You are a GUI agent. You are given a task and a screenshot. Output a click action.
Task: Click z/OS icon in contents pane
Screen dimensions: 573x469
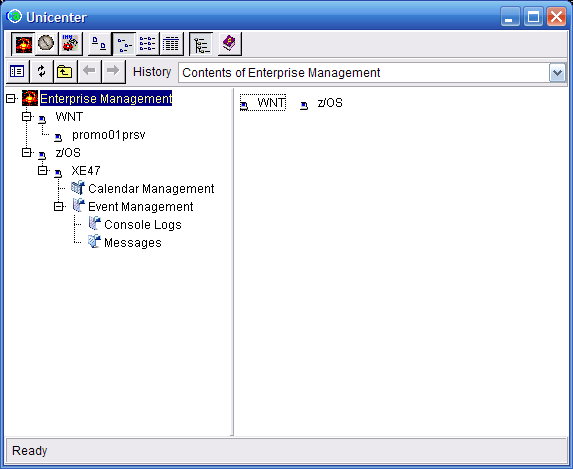coord(304,106)
